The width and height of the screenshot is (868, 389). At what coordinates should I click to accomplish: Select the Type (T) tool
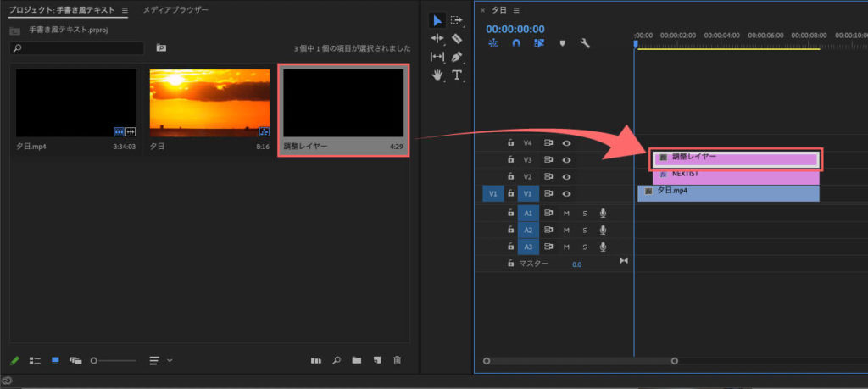(x=456, y=75)
